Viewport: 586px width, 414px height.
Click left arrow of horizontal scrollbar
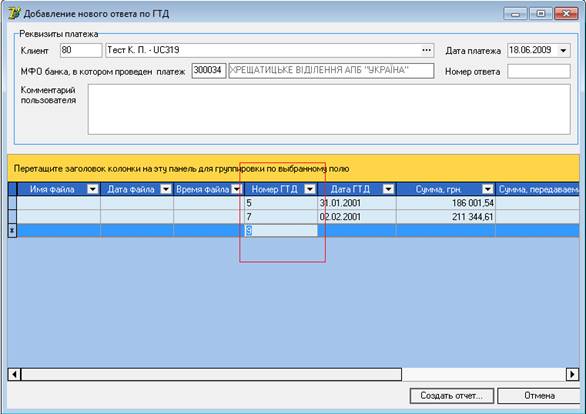pos(14,374)
